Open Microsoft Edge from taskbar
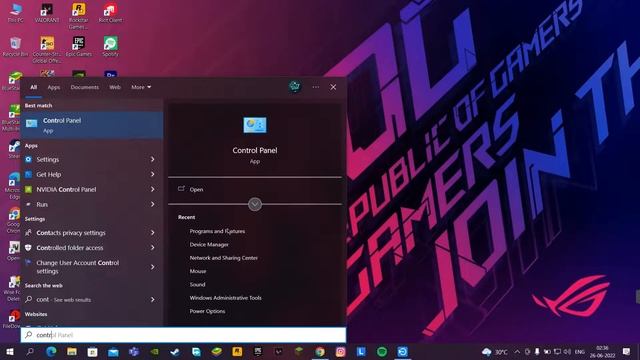This screenshot has width=640, height=360. (x=51, y=351)
